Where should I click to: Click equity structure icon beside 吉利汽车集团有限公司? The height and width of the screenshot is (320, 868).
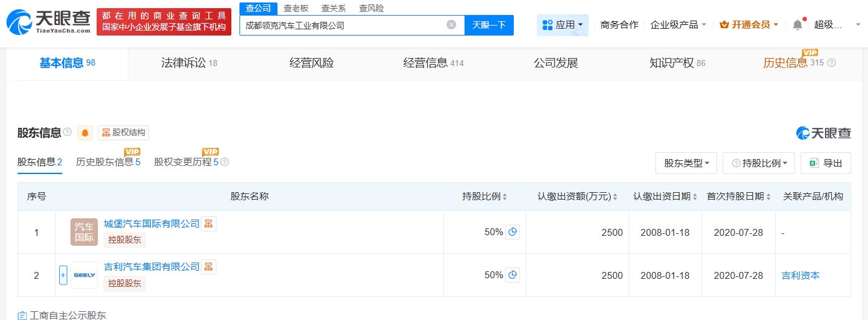(209, 267)
